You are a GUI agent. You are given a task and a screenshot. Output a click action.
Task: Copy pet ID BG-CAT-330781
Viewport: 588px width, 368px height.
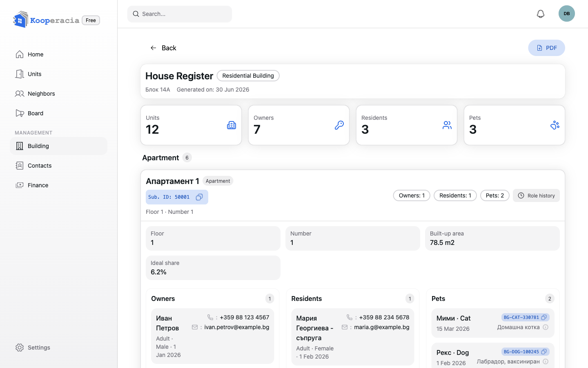[x=544, y=317]
